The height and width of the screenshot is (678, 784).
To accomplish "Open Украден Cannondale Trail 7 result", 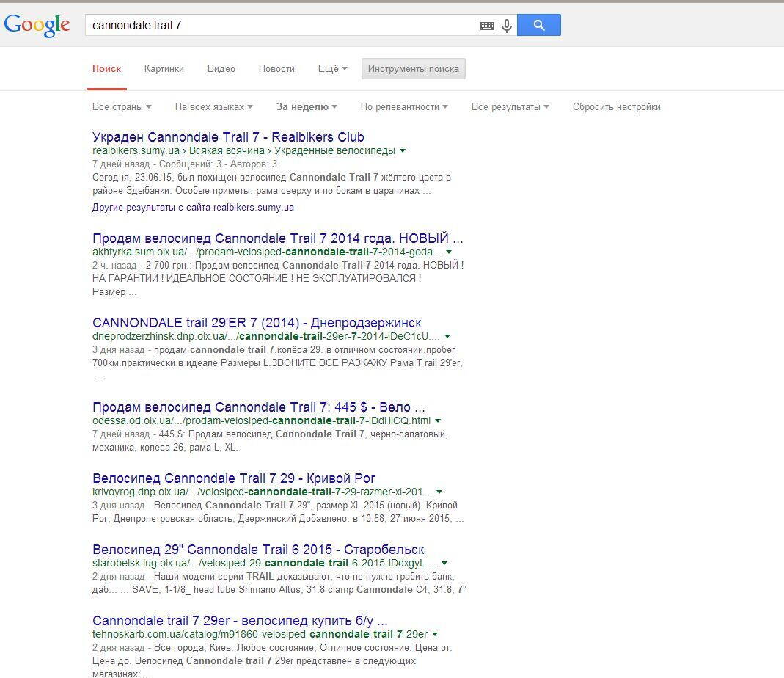I will 228,137.
